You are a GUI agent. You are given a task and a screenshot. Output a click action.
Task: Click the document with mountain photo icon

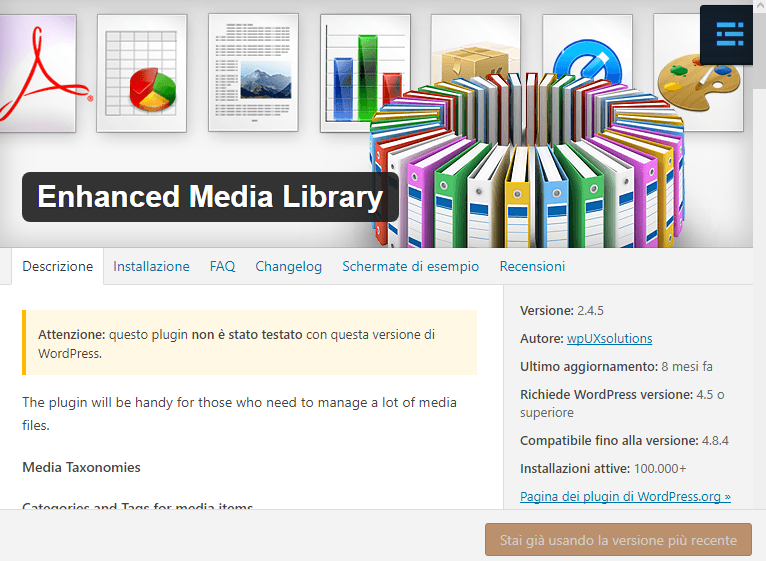(253, 73)
